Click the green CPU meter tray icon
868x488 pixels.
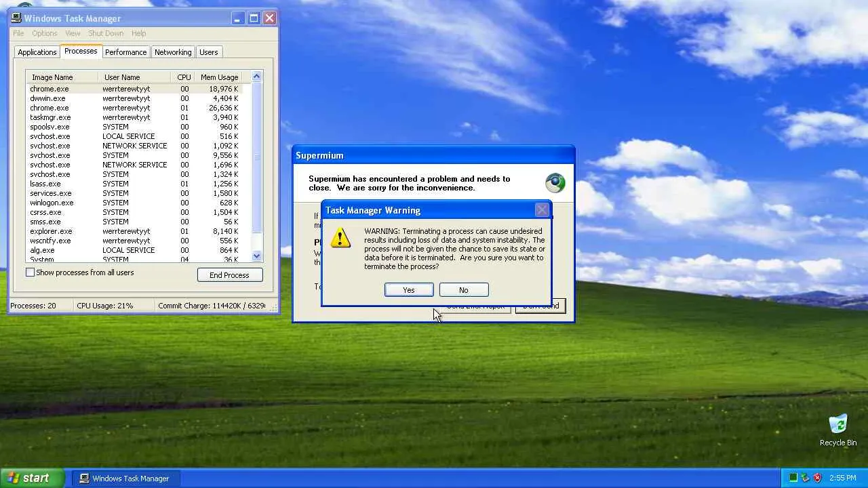coord(793,478)
